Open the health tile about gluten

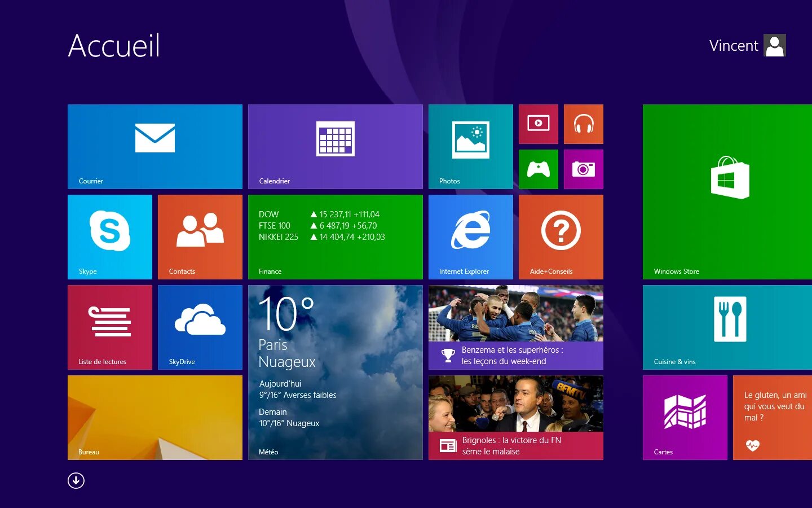point(773,418)
